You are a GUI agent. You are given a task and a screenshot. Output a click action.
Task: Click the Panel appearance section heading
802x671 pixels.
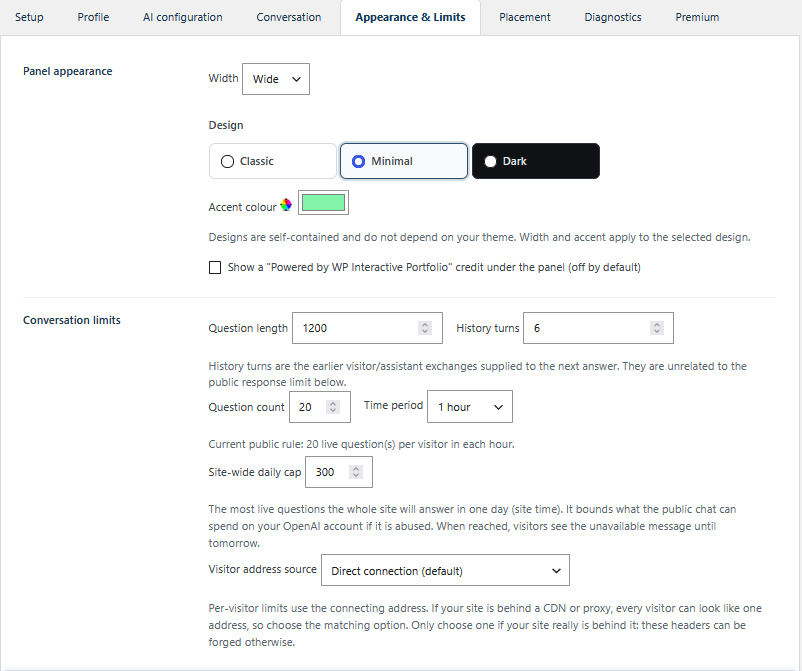[68, 71]
